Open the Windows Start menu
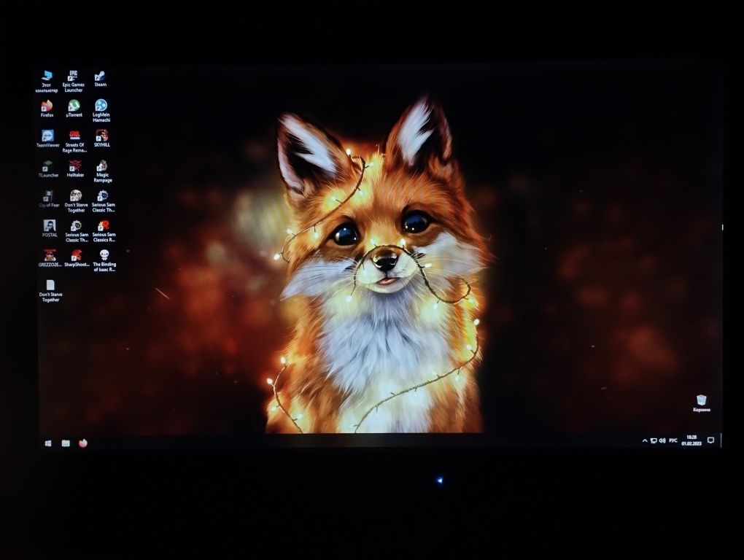 click(48, 443)
